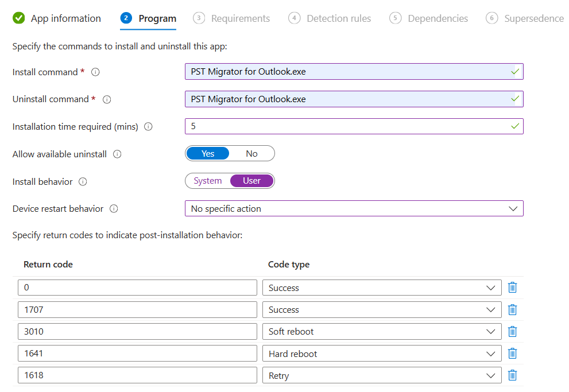Click the Uninstall command input field
Image resolution: width=569 pixels, height=392 pixels.
pyautogui.click(x=354, y=99)
